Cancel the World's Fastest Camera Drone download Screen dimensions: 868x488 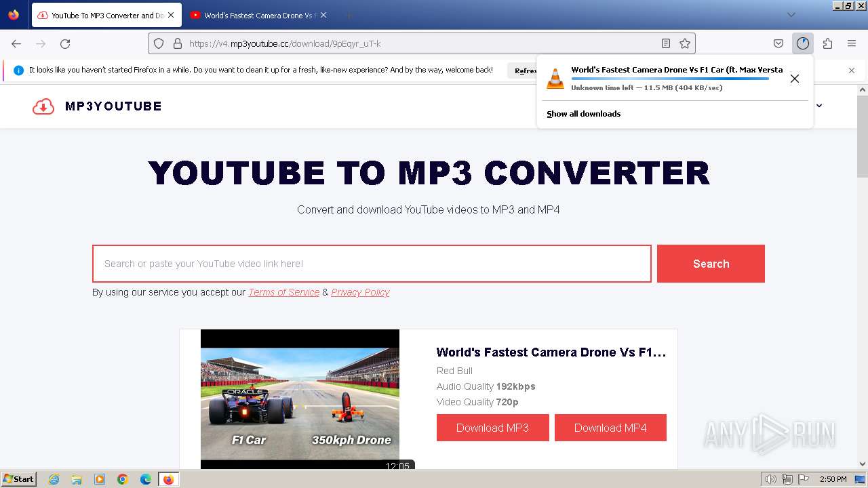tap(795, 79)
